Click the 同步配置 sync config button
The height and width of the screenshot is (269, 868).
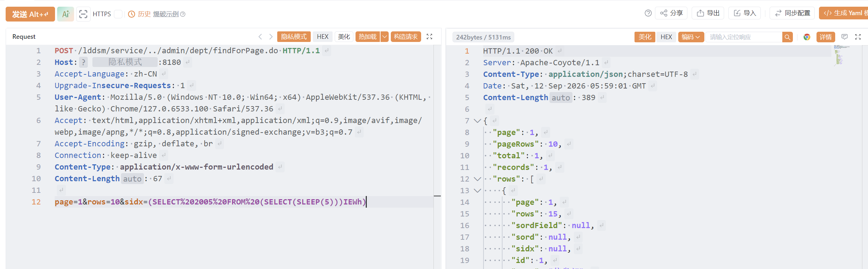click(792, 13)
